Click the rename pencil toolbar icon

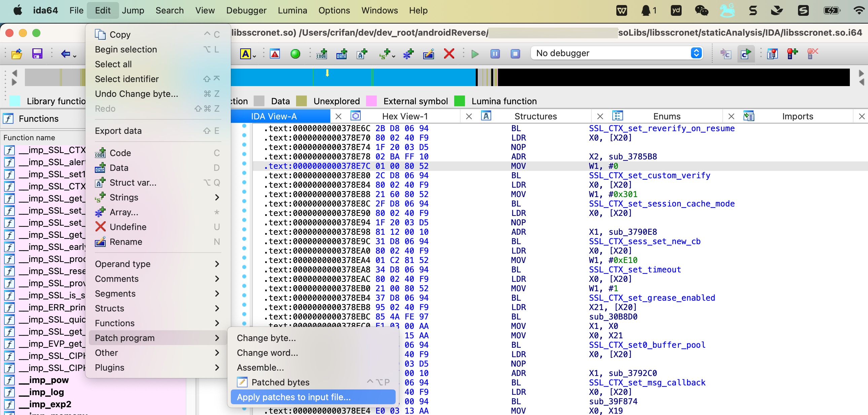click(428, 53)
